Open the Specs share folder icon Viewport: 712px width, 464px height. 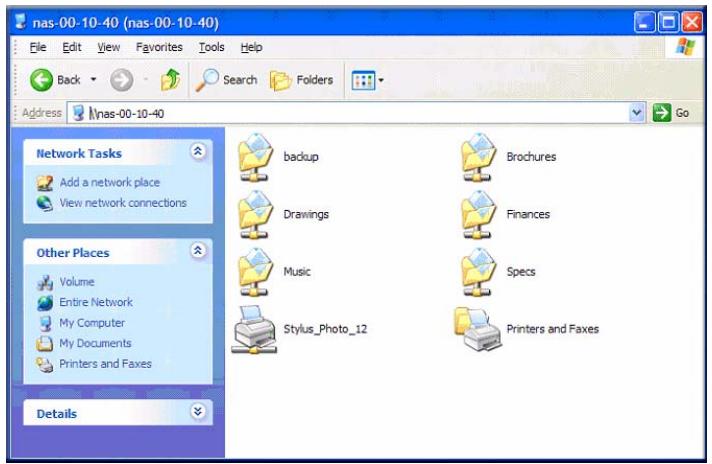(479, 271)
